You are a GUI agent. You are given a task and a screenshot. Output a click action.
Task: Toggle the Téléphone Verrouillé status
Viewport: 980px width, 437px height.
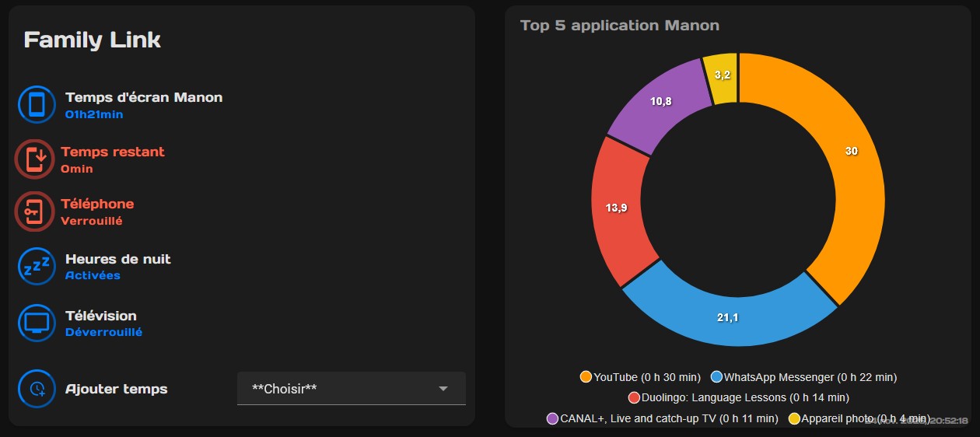point(92,221)
